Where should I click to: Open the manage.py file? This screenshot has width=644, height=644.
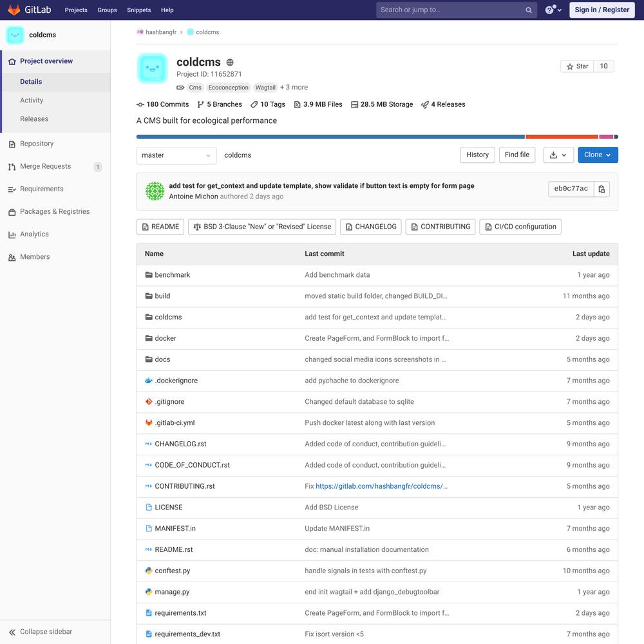coord(172,592)
